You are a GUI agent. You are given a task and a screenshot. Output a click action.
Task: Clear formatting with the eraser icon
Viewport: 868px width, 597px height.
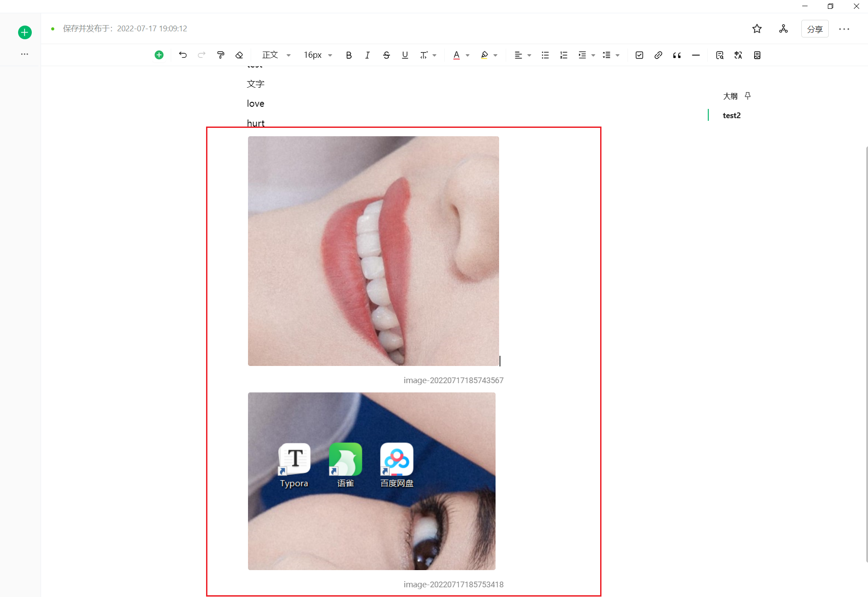(x=239, y=55)
